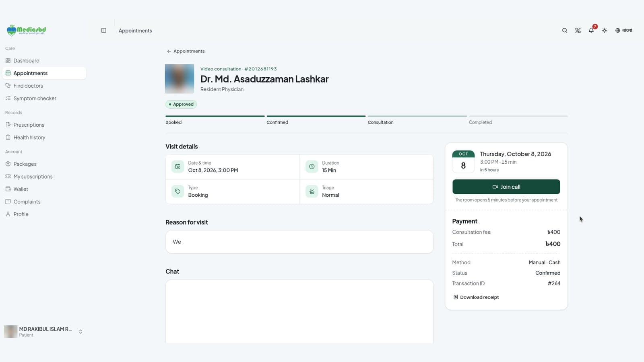The width and height of the screenshot is (644, 362).
Task: Click the Medicsbd logo
Action: click(26, 30)
